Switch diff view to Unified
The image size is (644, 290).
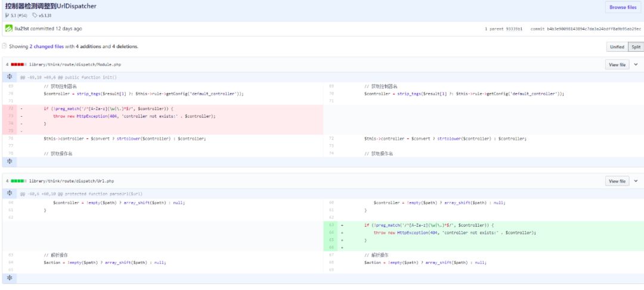[617, 47]
